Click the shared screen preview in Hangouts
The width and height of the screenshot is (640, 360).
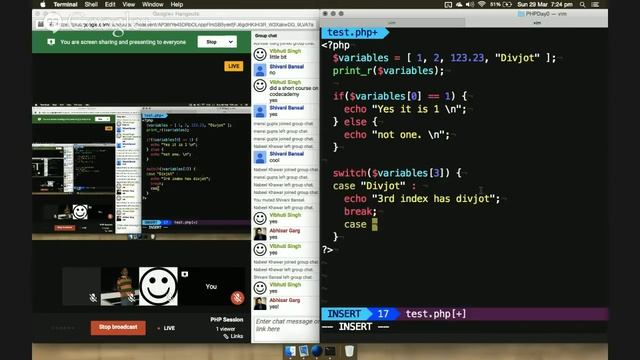[141, 171]
